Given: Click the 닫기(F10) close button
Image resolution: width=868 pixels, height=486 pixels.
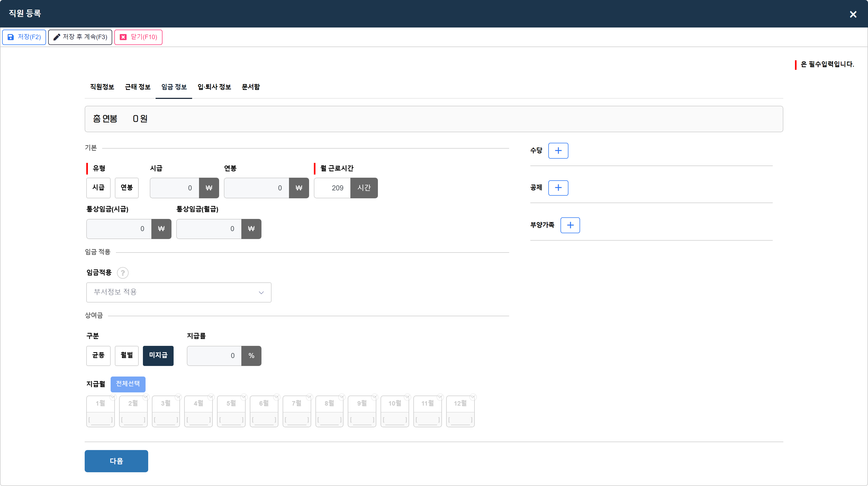Looking at the screenshot, I should point(138,37).
